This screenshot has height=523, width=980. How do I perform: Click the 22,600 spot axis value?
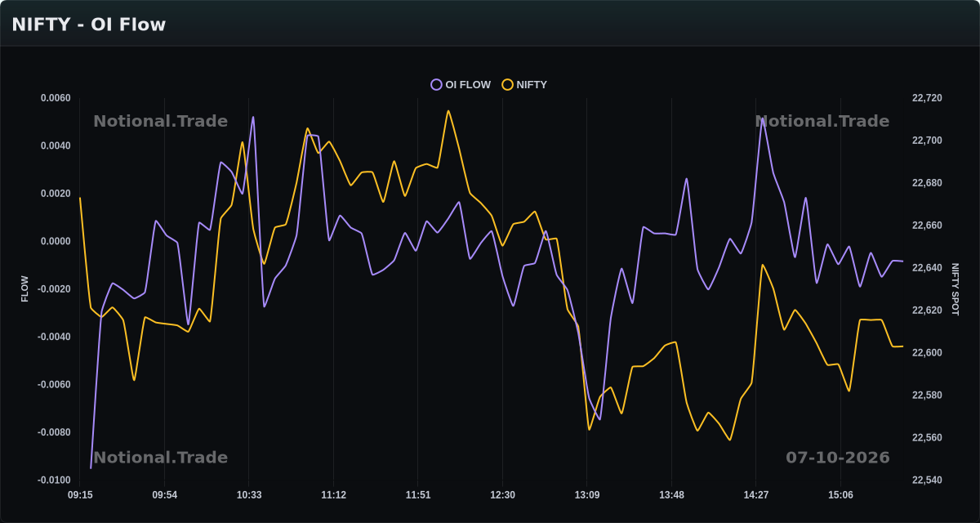pos(927,353)
